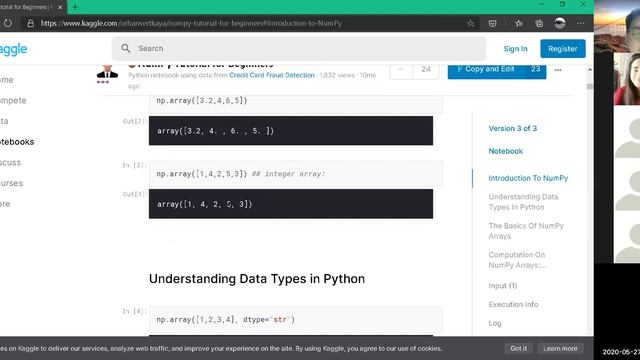Click the Kaggle URL address field

click(191, 23)
